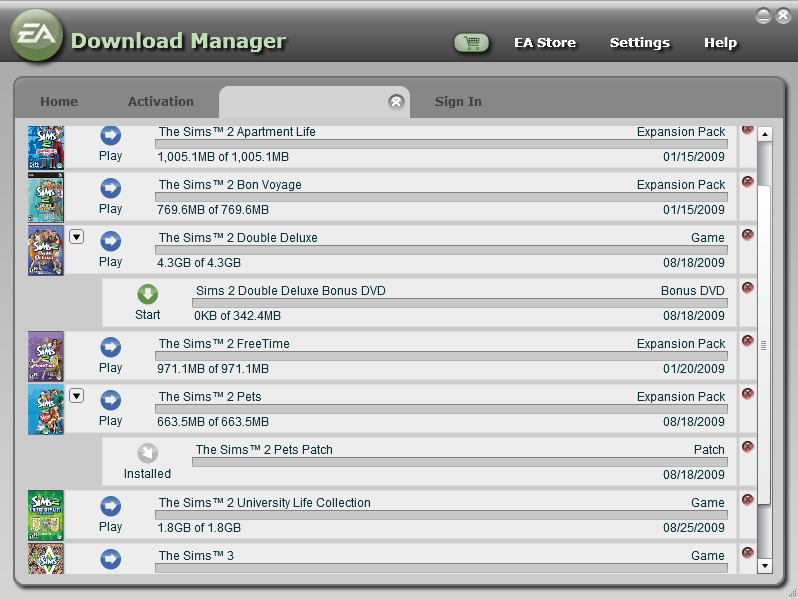Open the Help menu

pyautogui.click(x=720, y=43)
